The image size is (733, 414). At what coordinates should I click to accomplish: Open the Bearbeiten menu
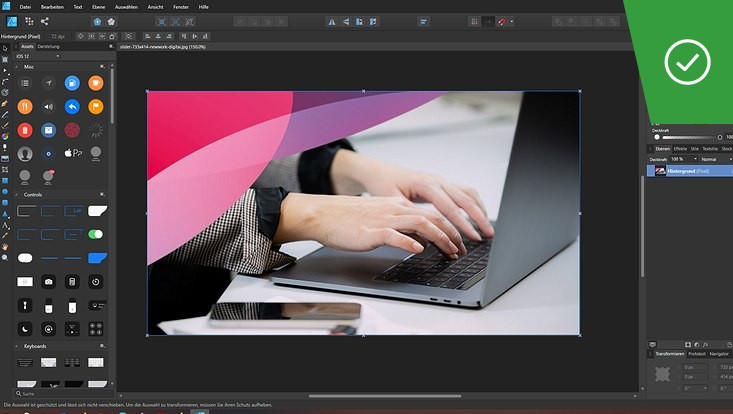point(53,6)
